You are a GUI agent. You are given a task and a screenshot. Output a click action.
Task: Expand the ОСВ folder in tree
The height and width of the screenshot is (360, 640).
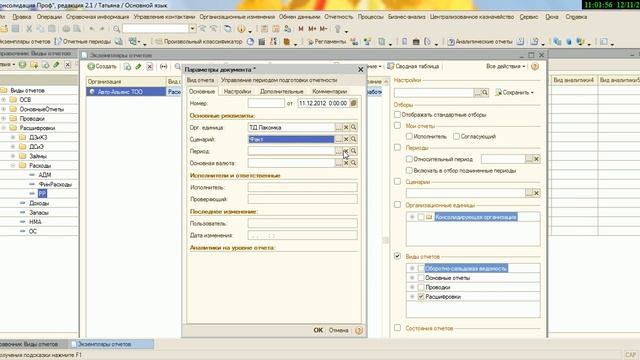[x=4, y=100]
